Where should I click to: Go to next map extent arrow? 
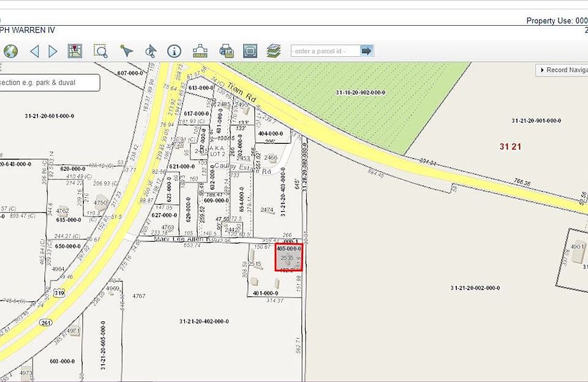(x=53, y=51)
